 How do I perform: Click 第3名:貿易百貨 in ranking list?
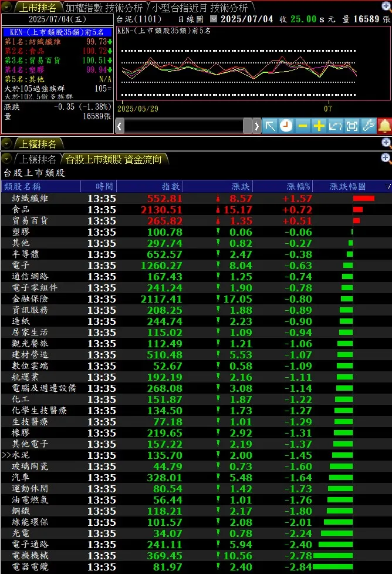(x=57, y=61)
